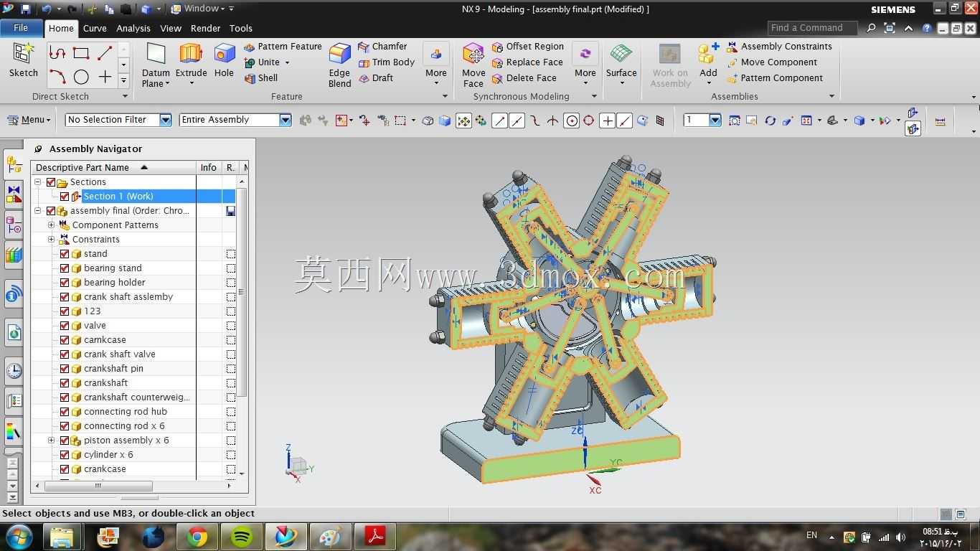Screen dimensions: 980x551
Task: Click the Find a Command search box
Action: coord(812,28)
